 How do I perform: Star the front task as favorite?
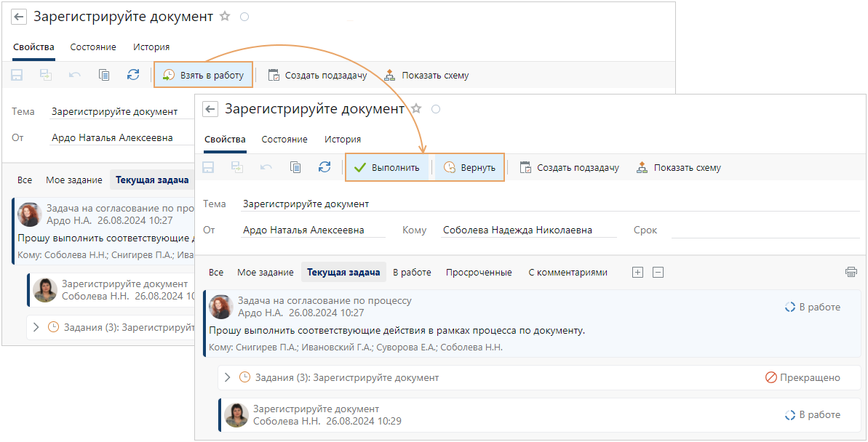(416, 109)
